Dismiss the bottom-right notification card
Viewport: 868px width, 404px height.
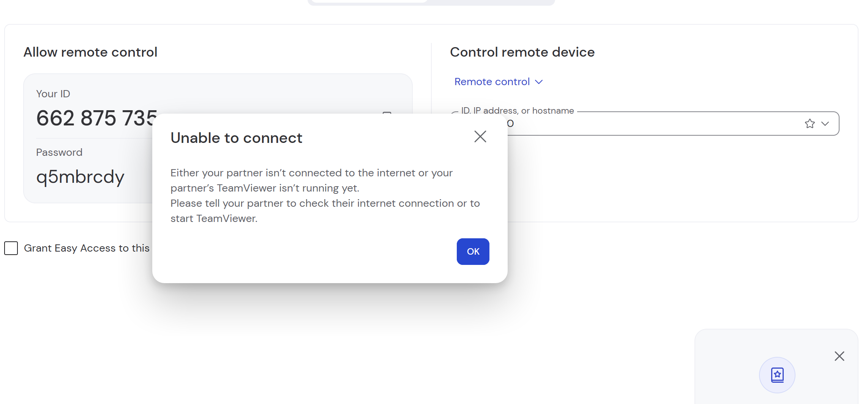click(839, 356)
